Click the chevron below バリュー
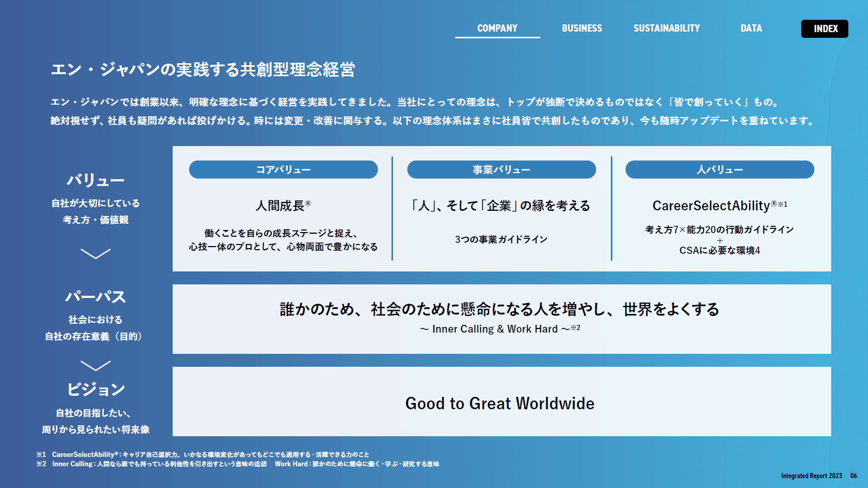868x488 pixels. [95, 253]
